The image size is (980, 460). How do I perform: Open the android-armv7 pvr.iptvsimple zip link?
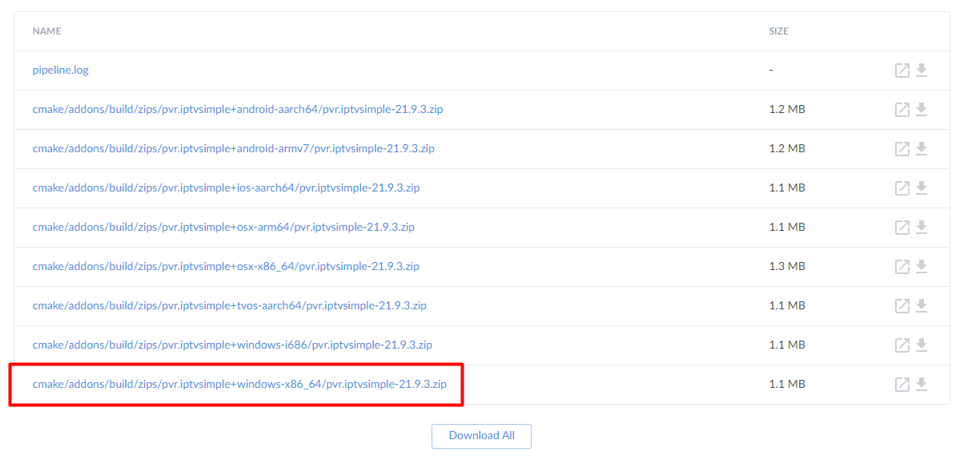(233, 148)
